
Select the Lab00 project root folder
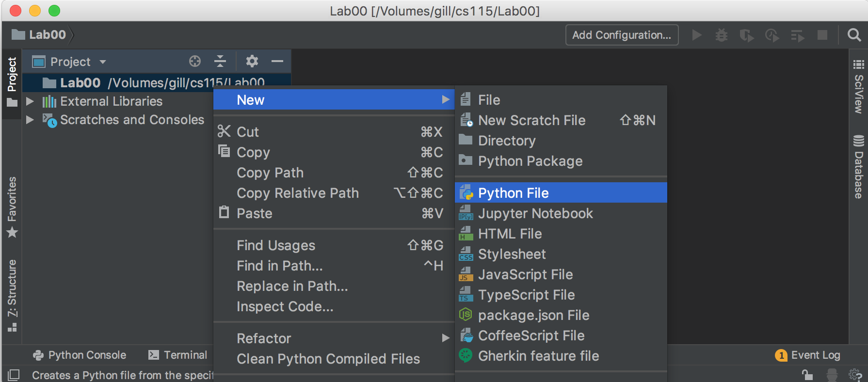click(80, 83)
